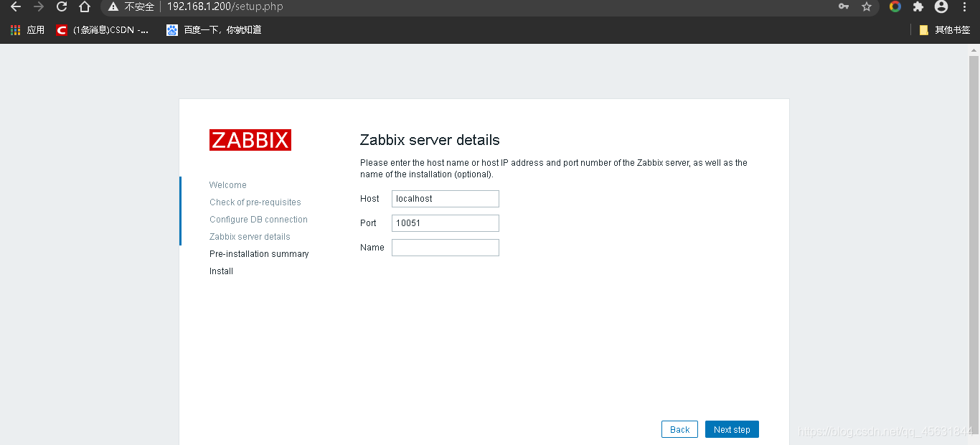
Task: Select the Install step
Action: (x=221, y=271)
